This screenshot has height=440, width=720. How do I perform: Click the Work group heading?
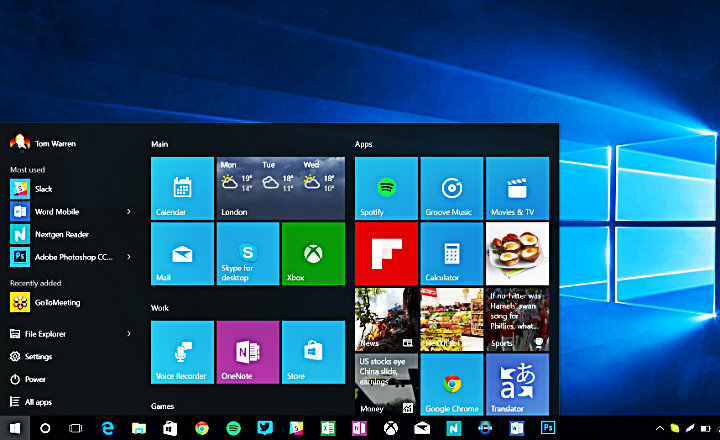(160, 308)
